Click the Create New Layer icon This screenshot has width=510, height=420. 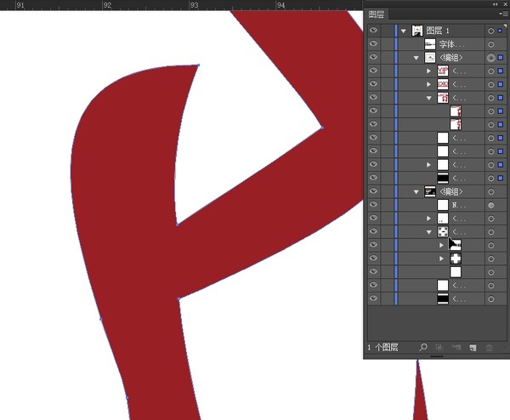pyautogui.click(x=473, y=348)
